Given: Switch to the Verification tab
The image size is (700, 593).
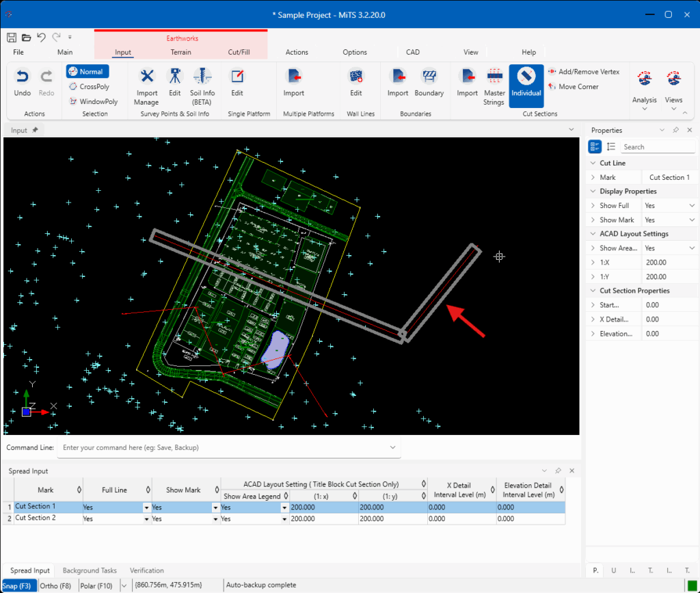Looking at the screenshot, I should point(147,570).
